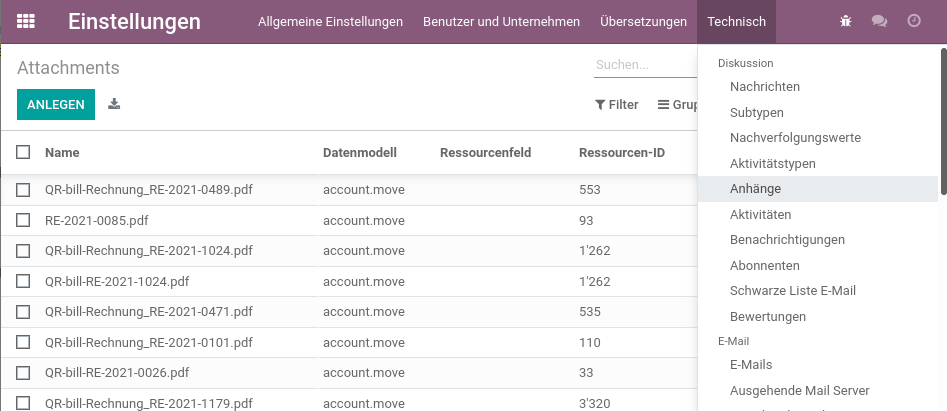
Task: Open the activities clock icon
Action: 914,21
